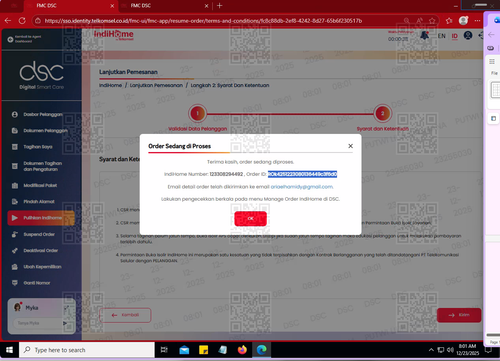The height and width of the screenshot is (361, 500).
Task: Add page to favorites star icon
Action: coord(432,21)
